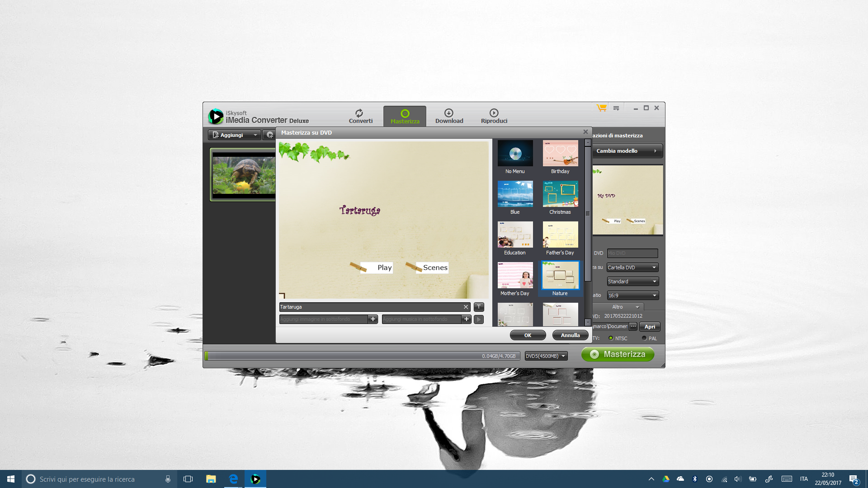This screenshot has width=868, height=488.
Task: Click the Cortana microphone icon
Action: (x=168, y=479)
